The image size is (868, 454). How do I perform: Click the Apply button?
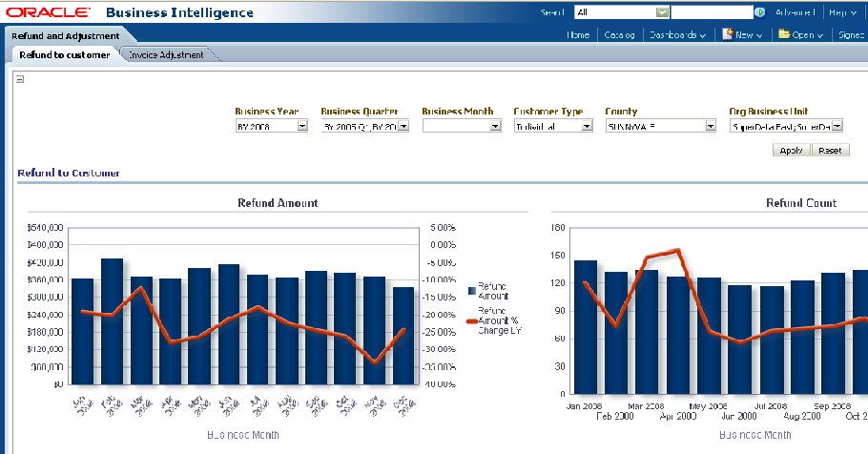[791, 150]
